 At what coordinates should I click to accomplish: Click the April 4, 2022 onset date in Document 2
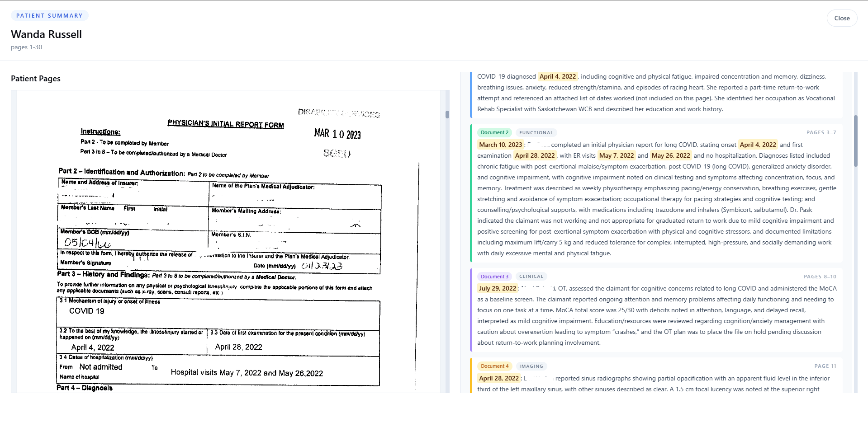click(758, 145)
